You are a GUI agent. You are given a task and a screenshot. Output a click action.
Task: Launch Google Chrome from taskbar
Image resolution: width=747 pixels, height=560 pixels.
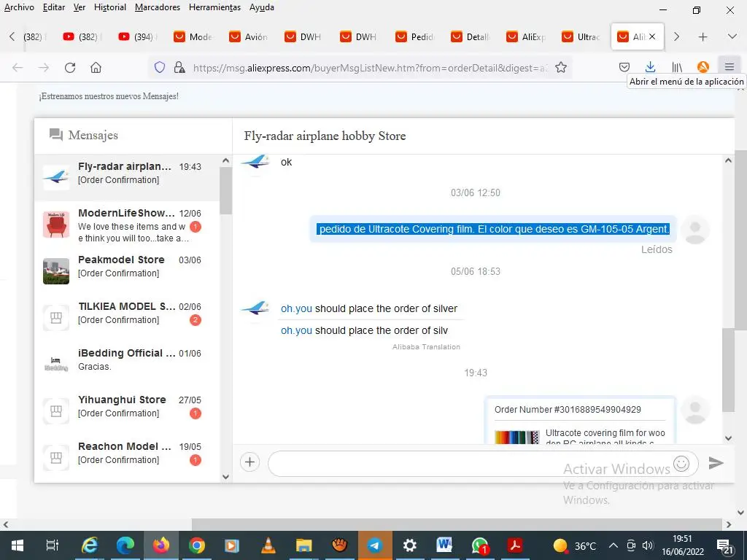click(x=196, y=545)
